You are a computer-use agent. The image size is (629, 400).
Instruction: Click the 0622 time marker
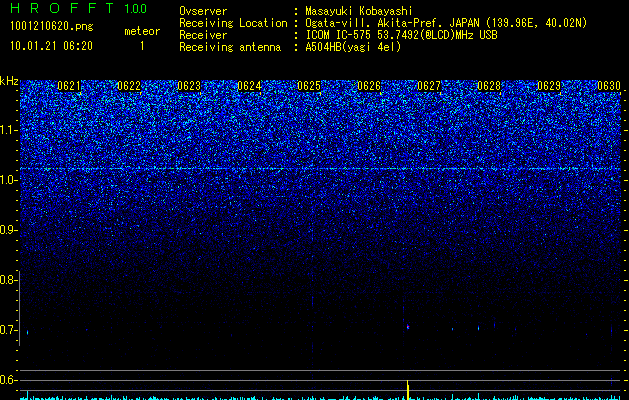[129, 86]
